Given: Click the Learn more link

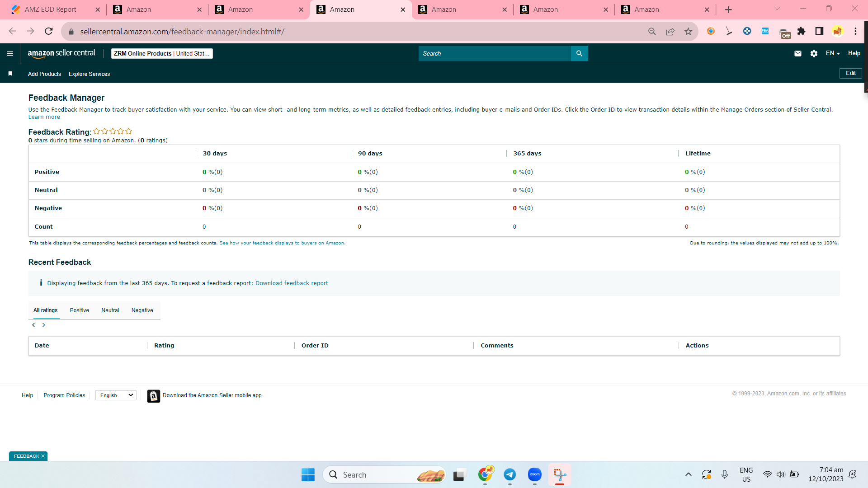Looking at the screenshot, I should pos(44,117).
